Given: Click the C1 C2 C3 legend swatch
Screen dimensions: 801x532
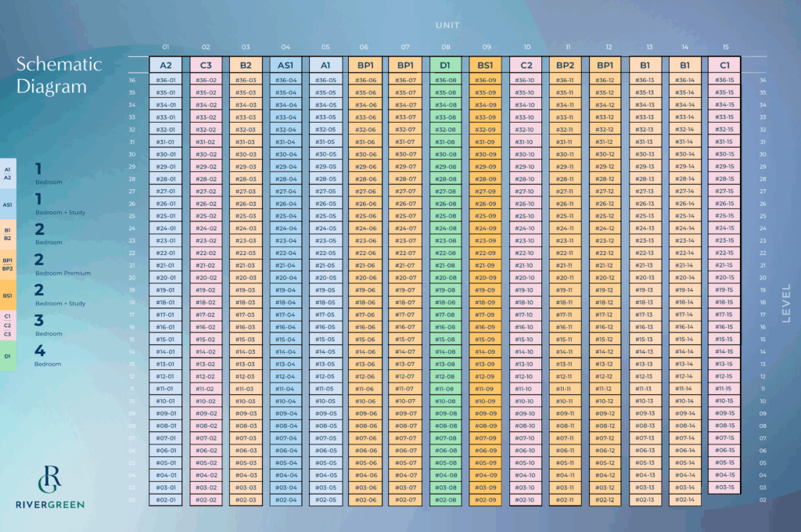Looking at the screenshot, I should click(8, 325).
